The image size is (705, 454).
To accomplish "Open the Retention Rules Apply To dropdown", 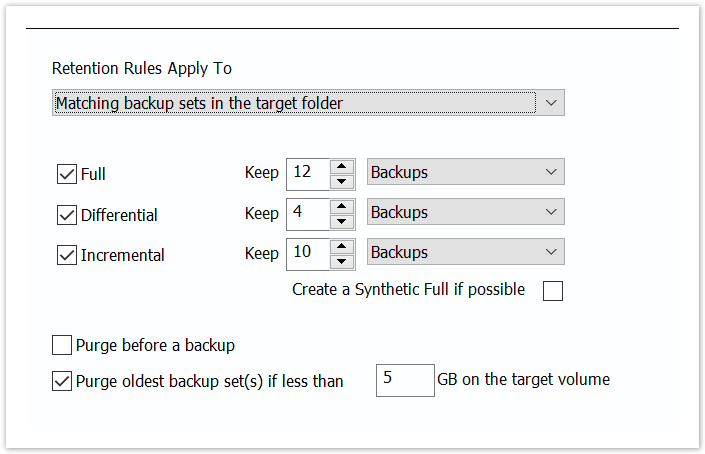I will pos(308,102).
